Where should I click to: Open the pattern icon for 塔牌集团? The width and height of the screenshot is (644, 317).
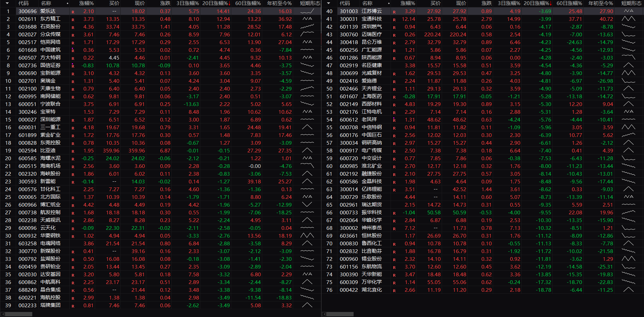[307, 306]
